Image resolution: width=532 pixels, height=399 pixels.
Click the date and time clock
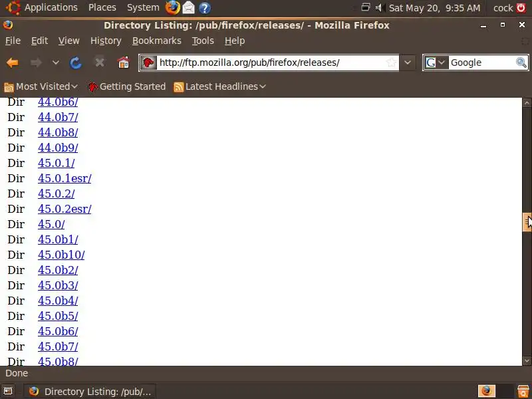[435, 8]
